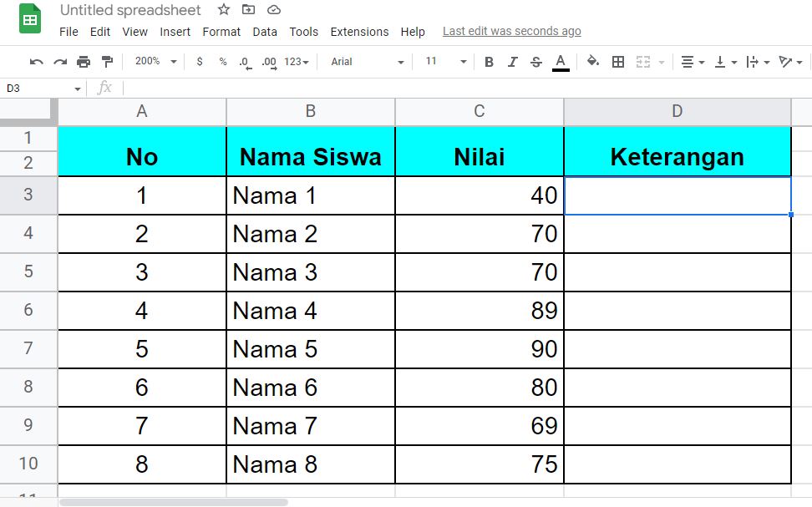812x507 pixels.
Task: Click the Move to folder icon
Action: pyautogui.click(x=249, y=9)
